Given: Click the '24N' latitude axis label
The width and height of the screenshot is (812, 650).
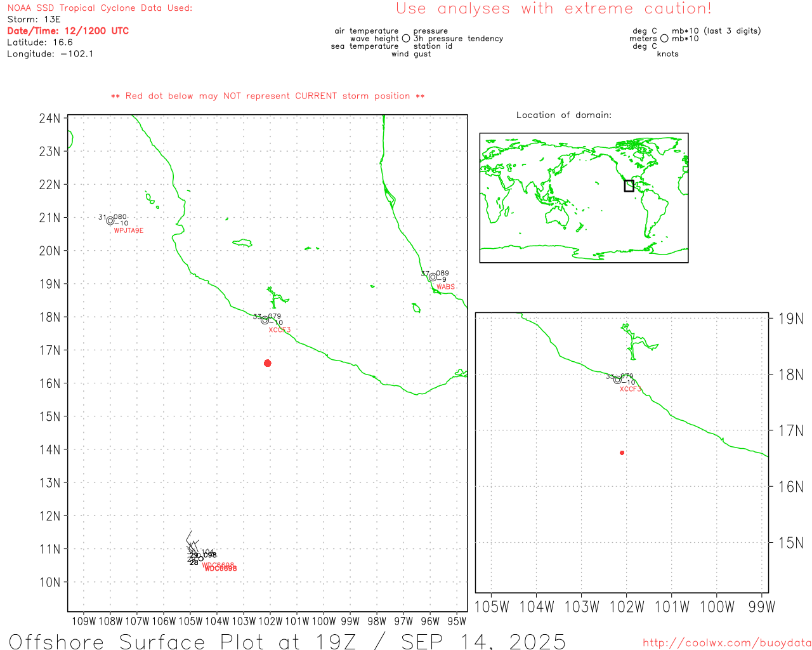Looking at the screenshot, I should click(49, 119).
